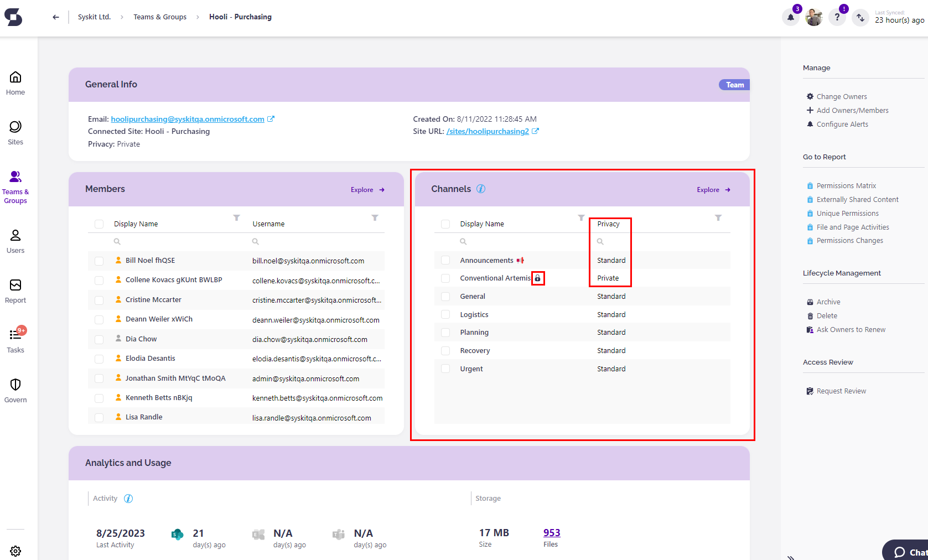Open the Members Display Name filter
Image resolution: width=928 pixels, height=560 pixels.
pos(236,218)
